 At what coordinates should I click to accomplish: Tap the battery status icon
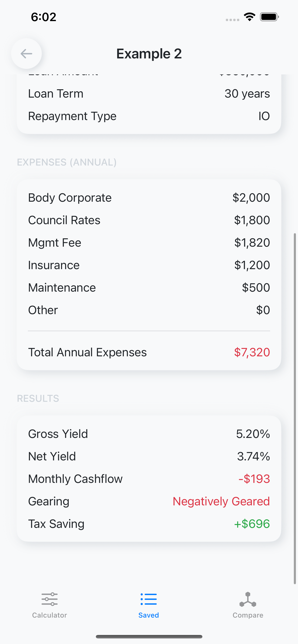269,17
